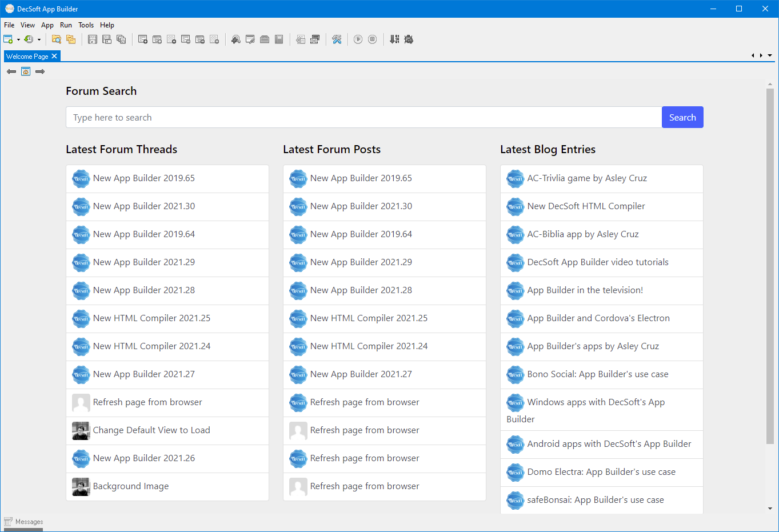Click the gray open-box toolbar icon
Viewport: 779px width, 532px height.
click(x=265, y=39)
